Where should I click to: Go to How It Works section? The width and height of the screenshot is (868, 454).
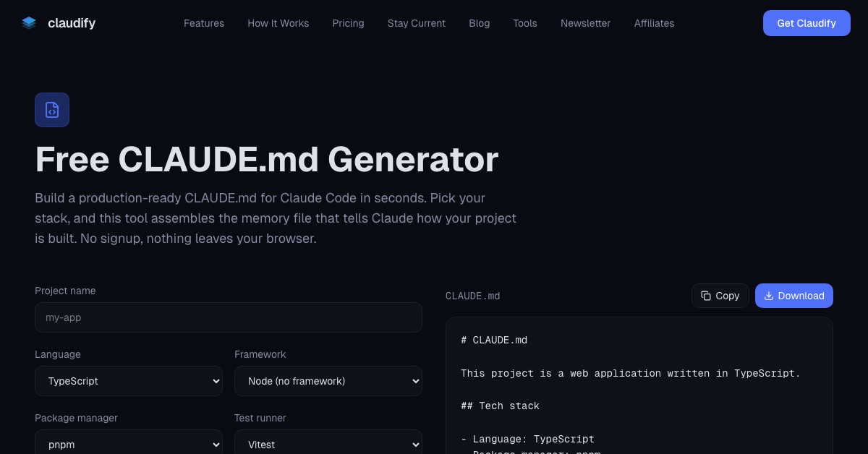coord(278,23)
